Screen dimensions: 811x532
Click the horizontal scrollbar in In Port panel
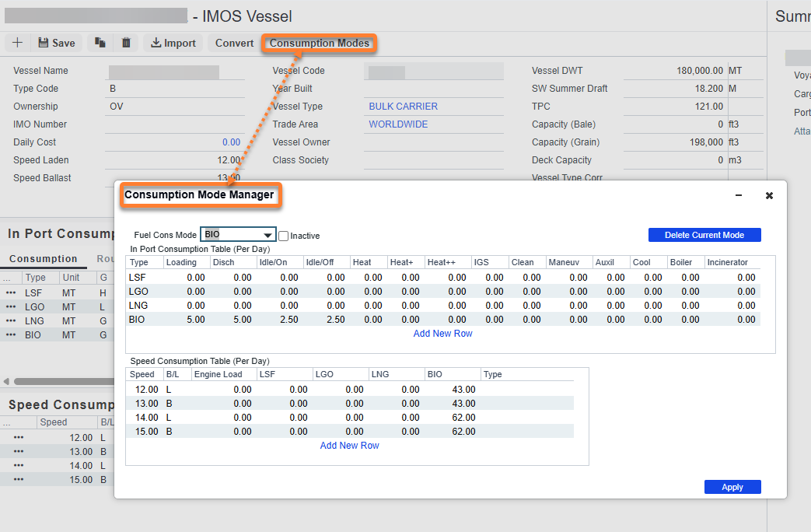click(x=64, y=381)
